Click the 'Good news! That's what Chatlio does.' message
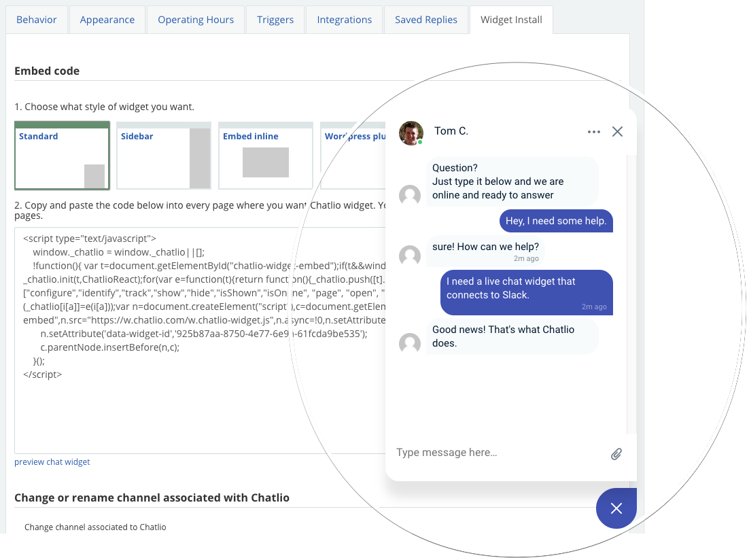Image resolution: width=749 pixels, height=560 pixels. tap(512, 336)
